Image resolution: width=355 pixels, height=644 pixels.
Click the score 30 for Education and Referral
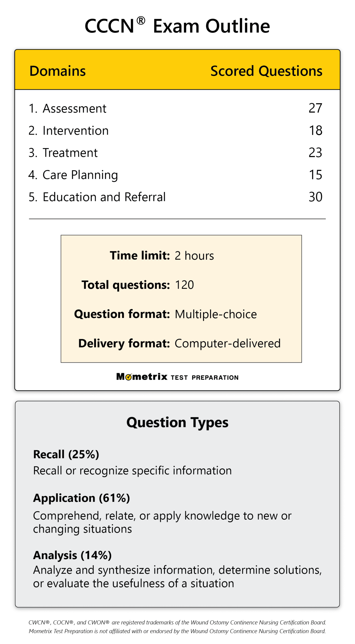pos(315,197)
